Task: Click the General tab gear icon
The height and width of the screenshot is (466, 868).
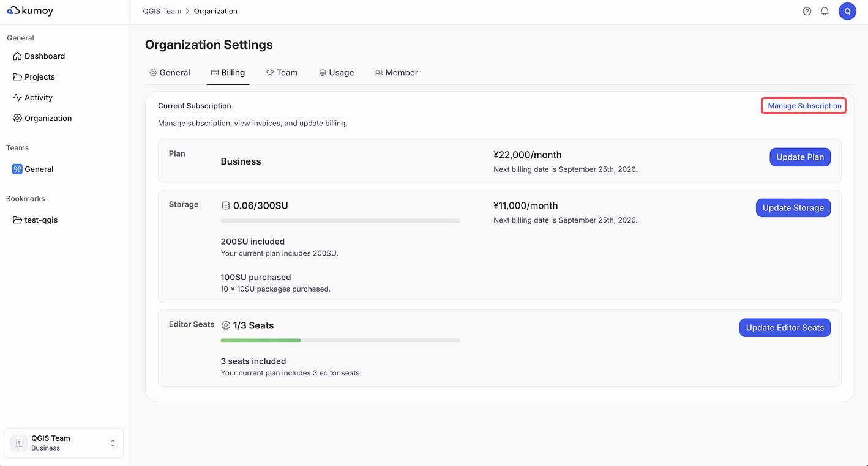Action: click(153, 73)
